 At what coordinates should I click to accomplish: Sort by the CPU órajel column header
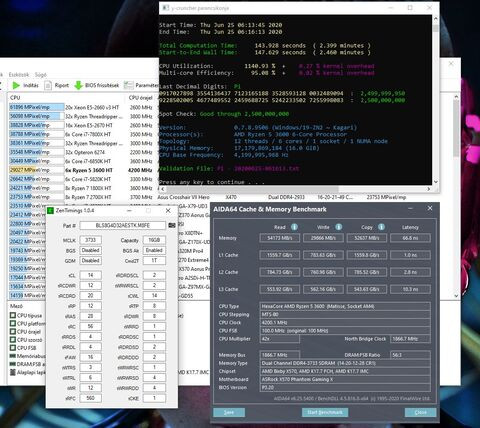pyautogui.click(x=140, y=98)
